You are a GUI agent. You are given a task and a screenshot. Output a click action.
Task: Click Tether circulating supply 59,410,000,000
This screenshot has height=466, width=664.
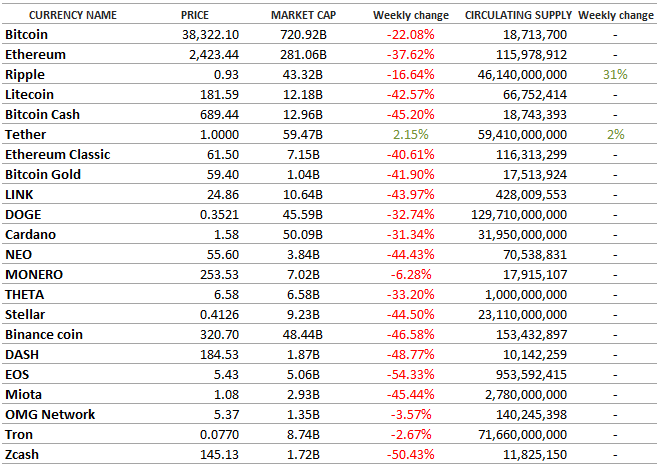tap(522, 135)
